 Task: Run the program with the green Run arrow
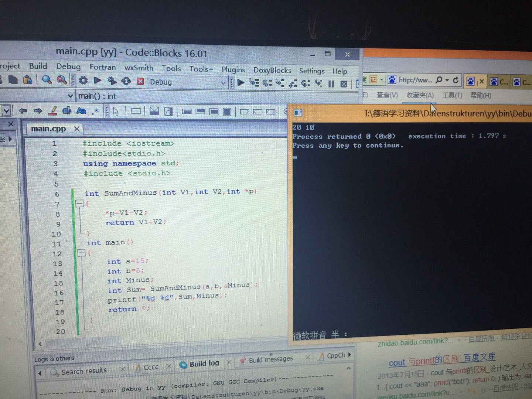coord(98,80)
